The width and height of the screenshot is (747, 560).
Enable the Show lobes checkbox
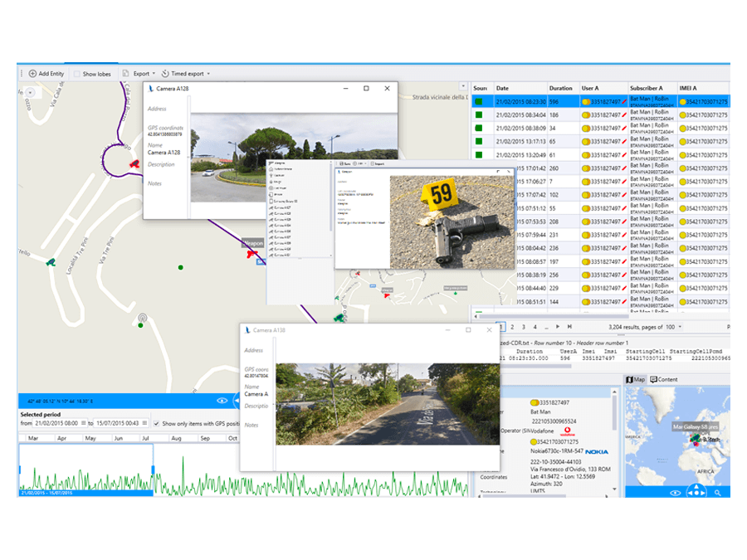click(76, 74)
